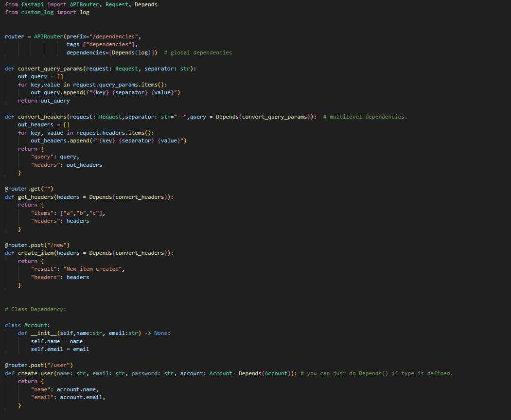Click the '"items": ["a","b","c"]' entry
Screen dimensions: 511x420
pyautogui.click(x=67, y=213)
